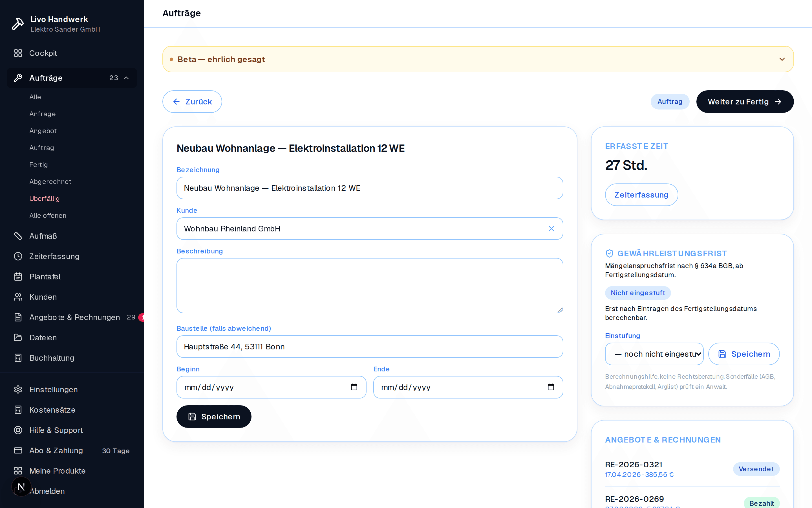Click the Versendet status badge

coord(756,469)
